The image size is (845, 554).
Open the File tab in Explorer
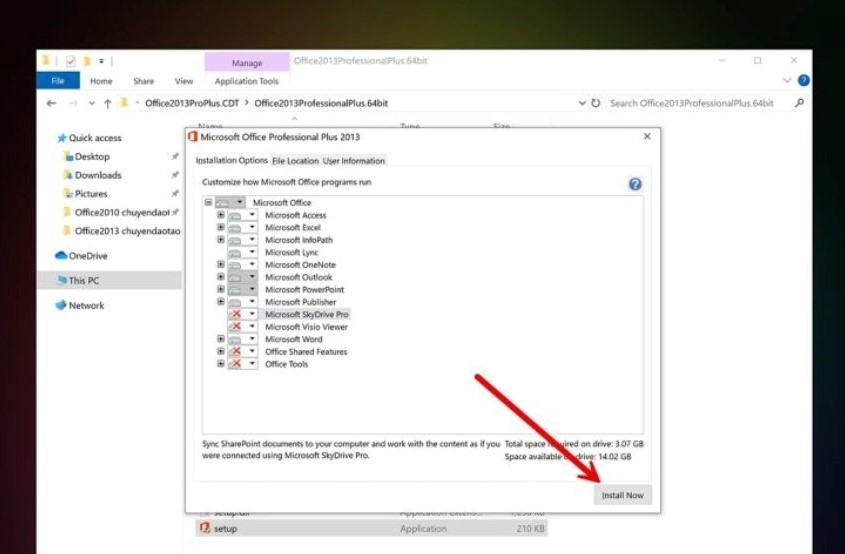[58, 81]
